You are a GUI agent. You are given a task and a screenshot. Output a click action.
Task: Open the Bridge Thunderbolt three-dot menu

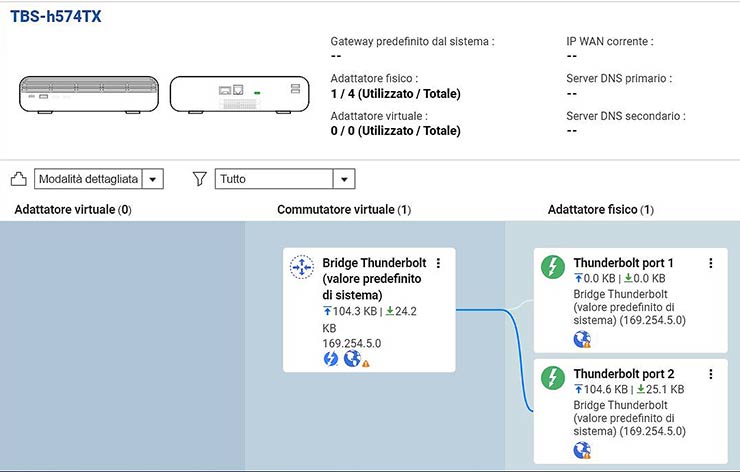(439, 263)
